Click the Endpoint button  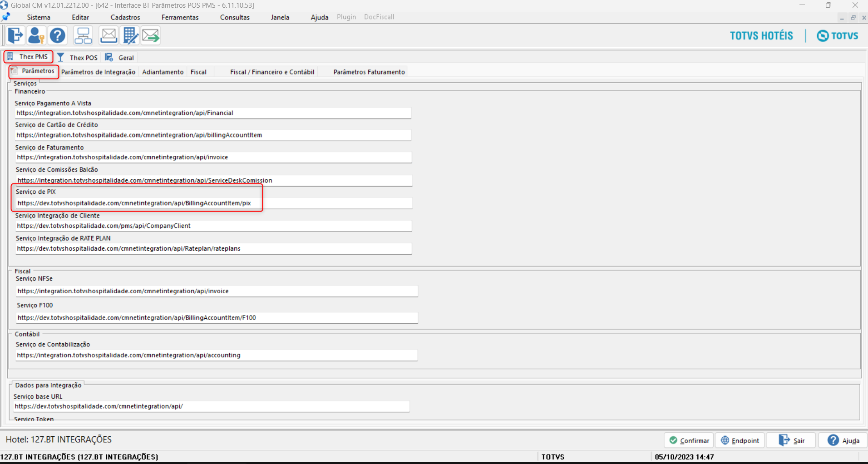pos(740,440)
